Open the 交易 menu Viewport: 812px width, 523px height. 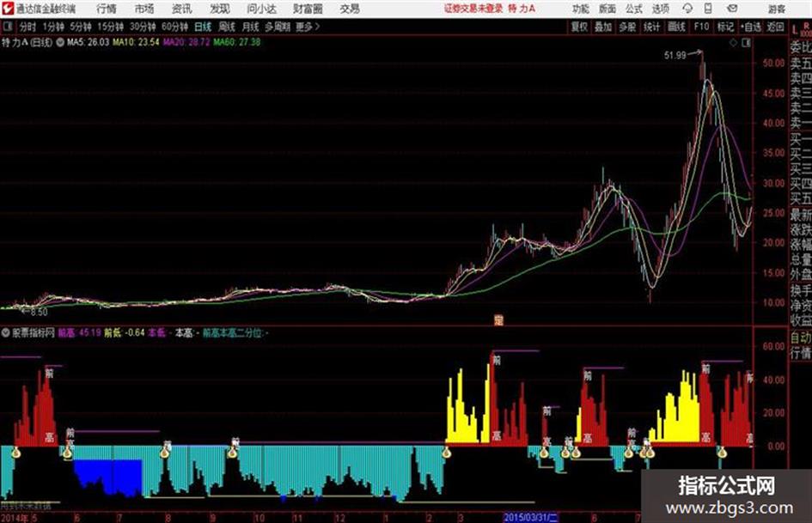350,9
